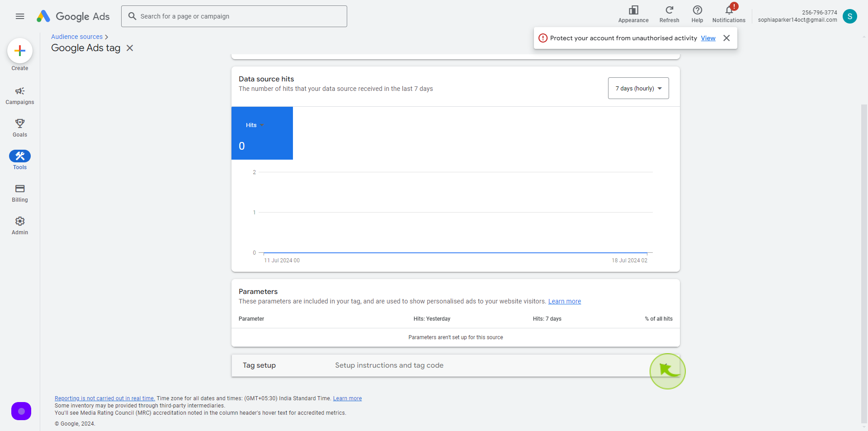868x431 pixels.
Task: Click the Hits value 0 tile
Action: [262, 133]
